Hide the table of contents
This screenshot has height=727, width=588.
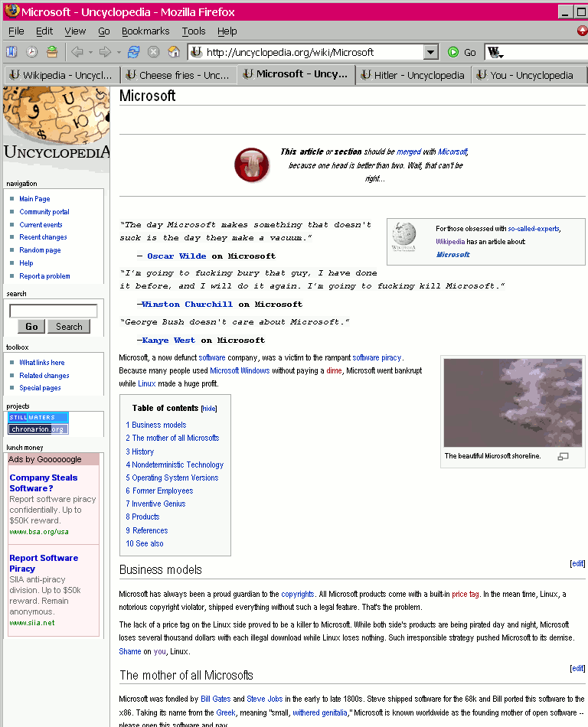pyautogui.click(x=209, y=409)
